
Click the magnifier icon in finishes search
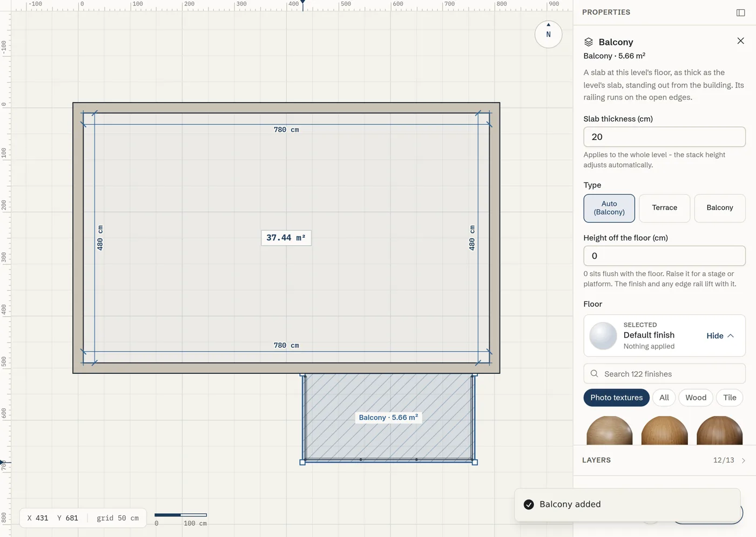click(595, 374)
